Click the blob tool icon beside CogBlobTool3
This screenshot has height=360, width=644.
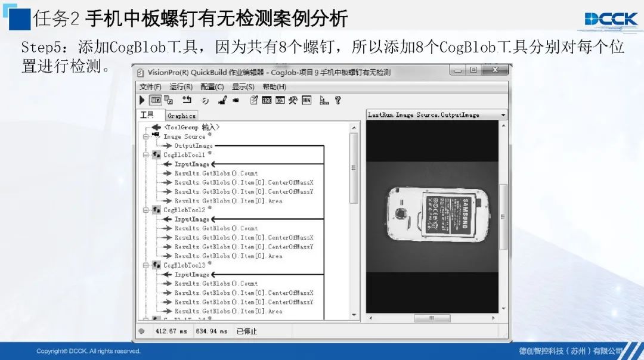[156, 265]
